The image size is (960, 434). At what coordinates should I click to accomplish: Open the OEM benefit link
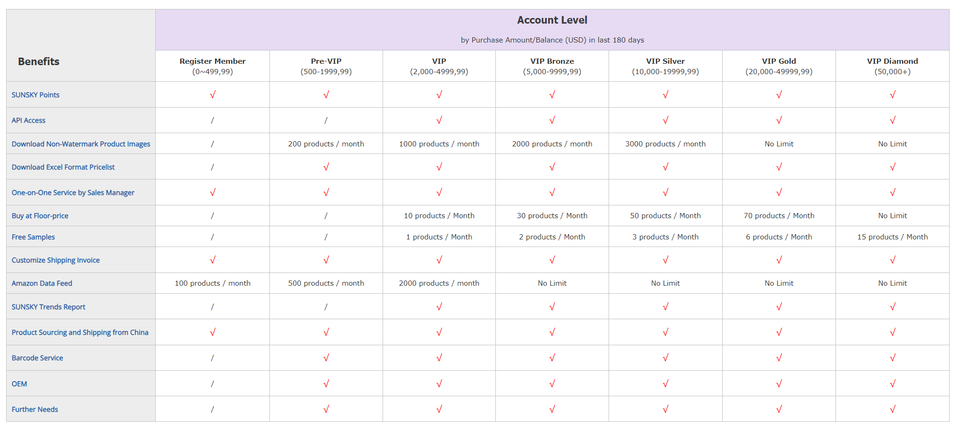[19, 383]
